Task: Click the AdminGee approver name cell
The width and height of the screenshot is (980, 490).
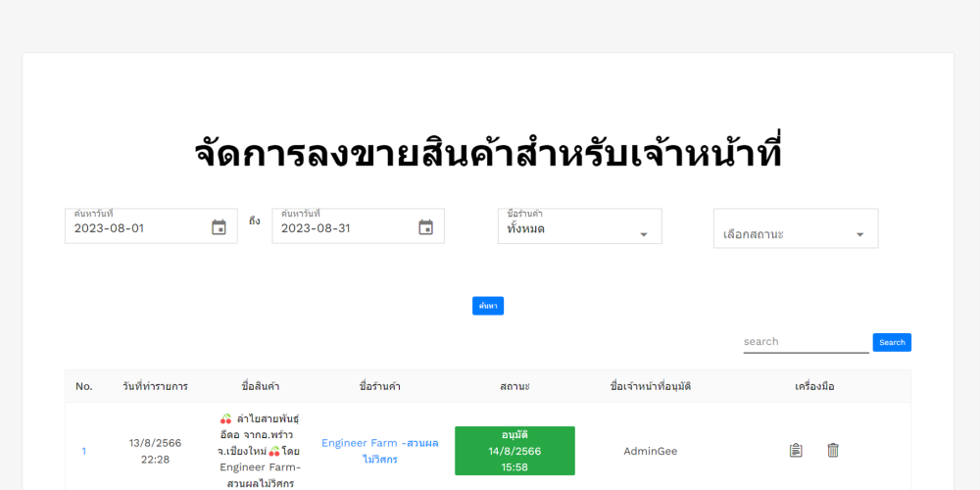Action: point(650,451)
